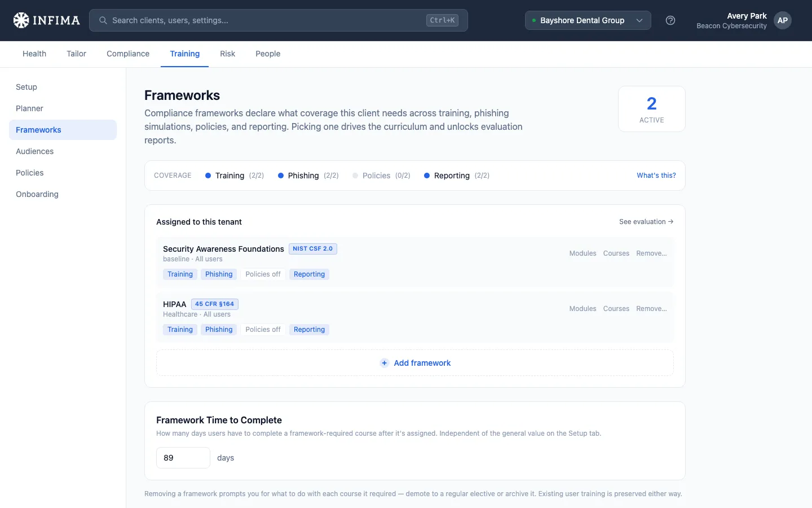Screen dimensions: 812x508
Task: Open Audiences in the sidebar
Action: (x=63, y=151)
